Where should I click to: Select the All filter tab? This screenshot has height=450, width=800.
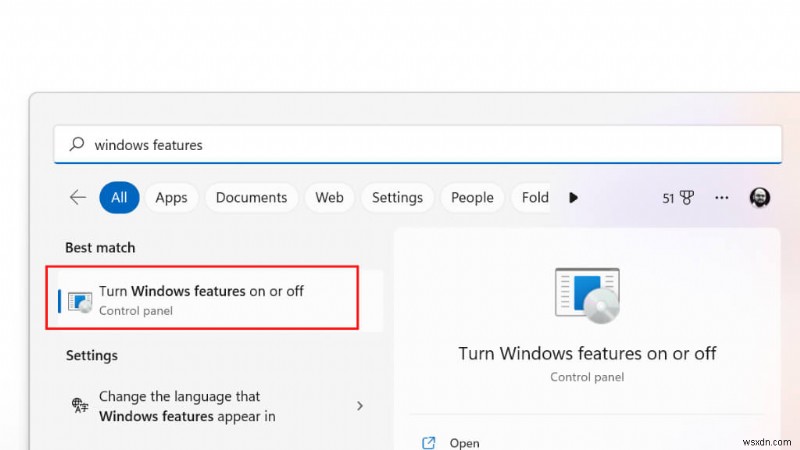click(x=119, y=197)
